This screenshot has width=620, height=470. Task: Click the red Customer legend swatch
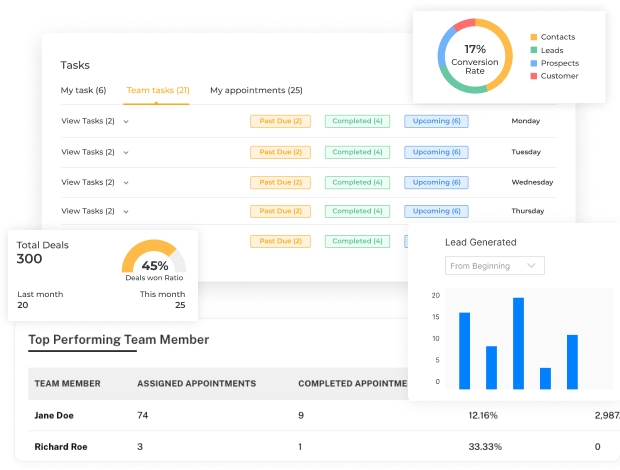534,76
